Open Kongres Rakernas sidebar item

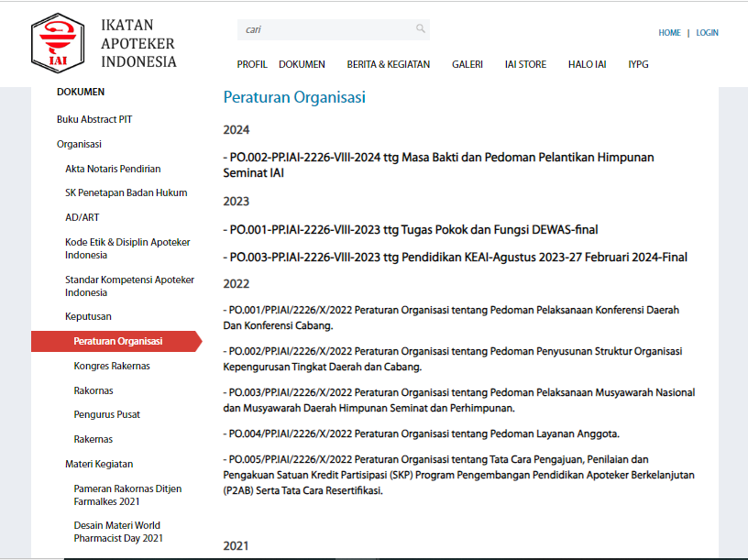point(112,366)
